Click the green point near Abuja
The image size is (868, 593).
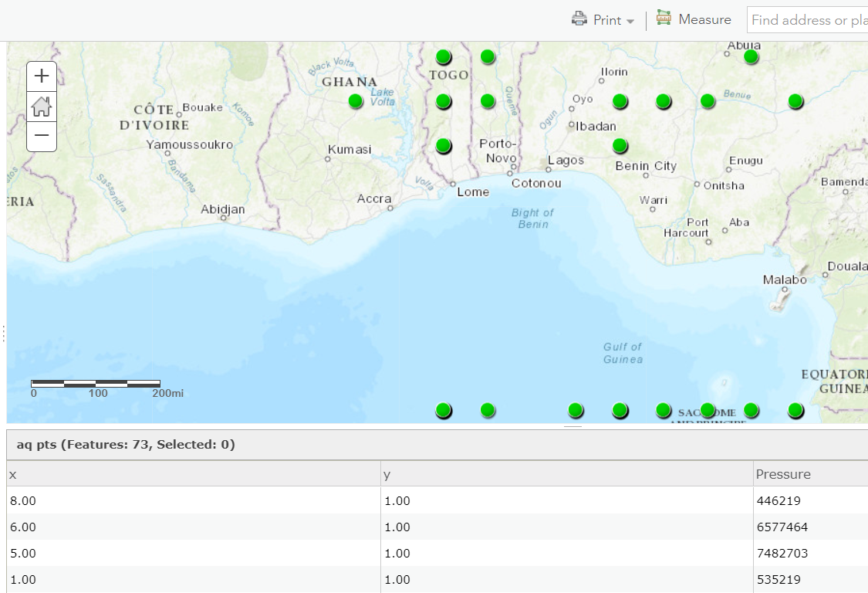(751, 56)
